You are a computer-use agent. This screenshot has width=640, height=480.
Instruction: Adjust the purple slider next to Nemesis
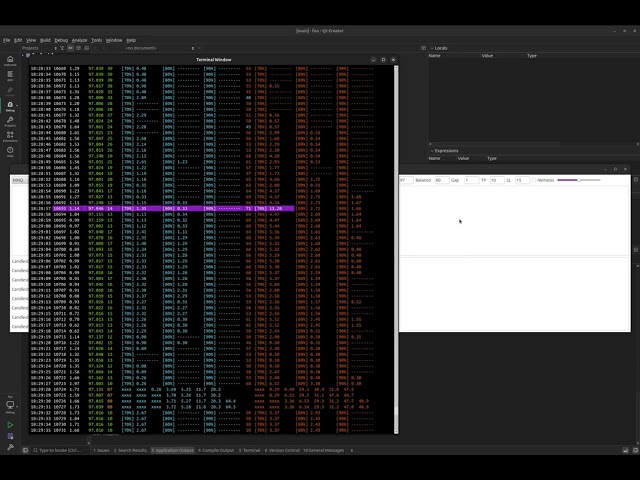579,180
